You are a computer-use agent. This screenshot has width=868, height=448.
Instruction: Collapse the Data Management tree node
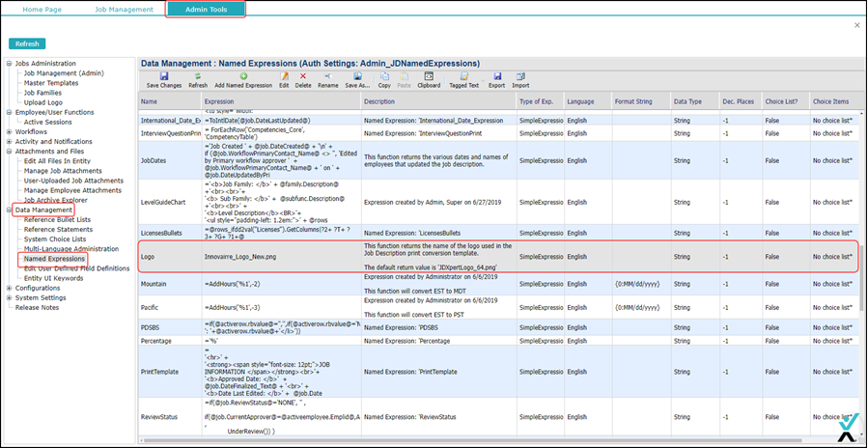[x=9, y=210]
